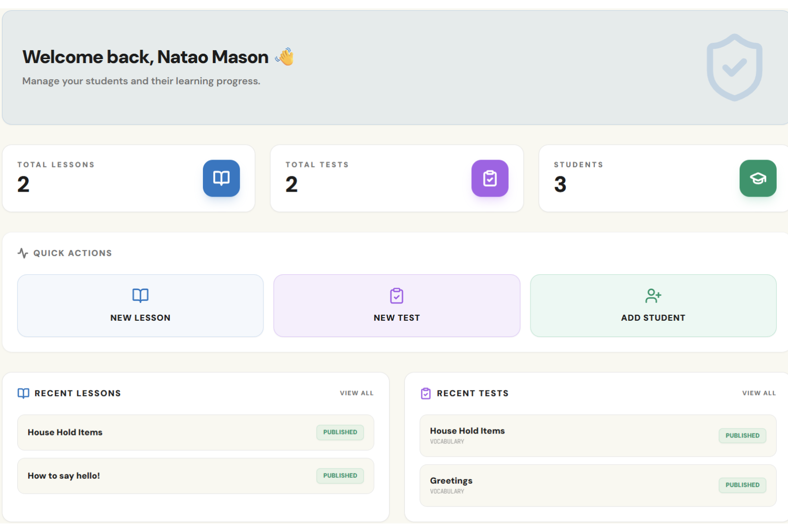Click the blue book icon on Total Lessons card
788x532 pixels.
point(221,178)
